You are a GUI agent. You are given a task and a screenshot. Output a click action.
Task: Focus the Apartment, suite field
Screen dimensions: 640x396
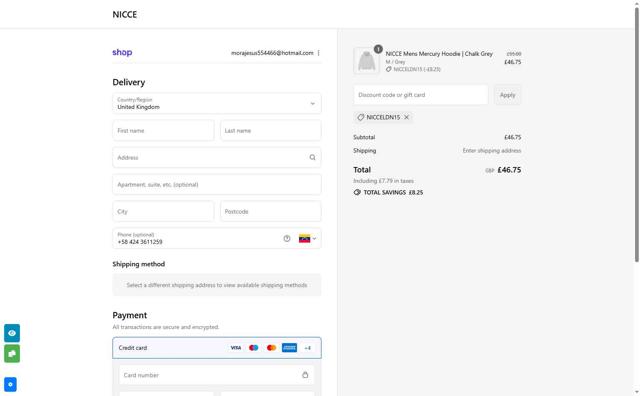217,185
